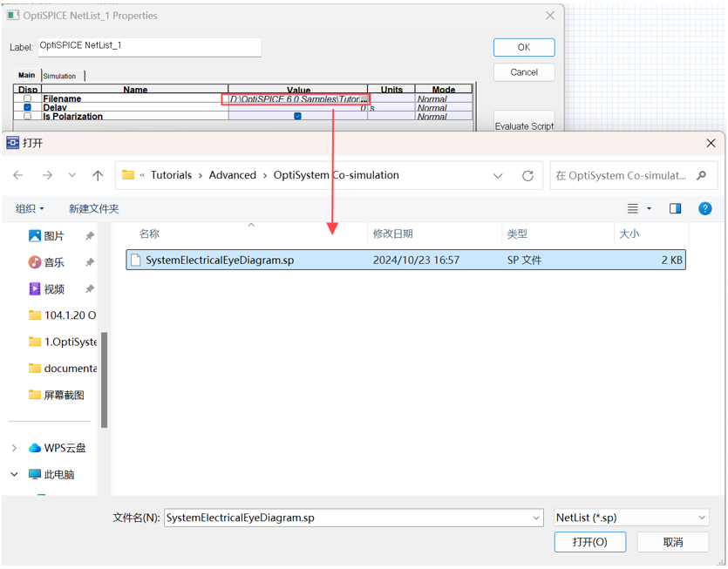Open the 组织 dropdown menu
This screenshot has width=728, height=569.
pyautogui.click(x=30, y=208)
